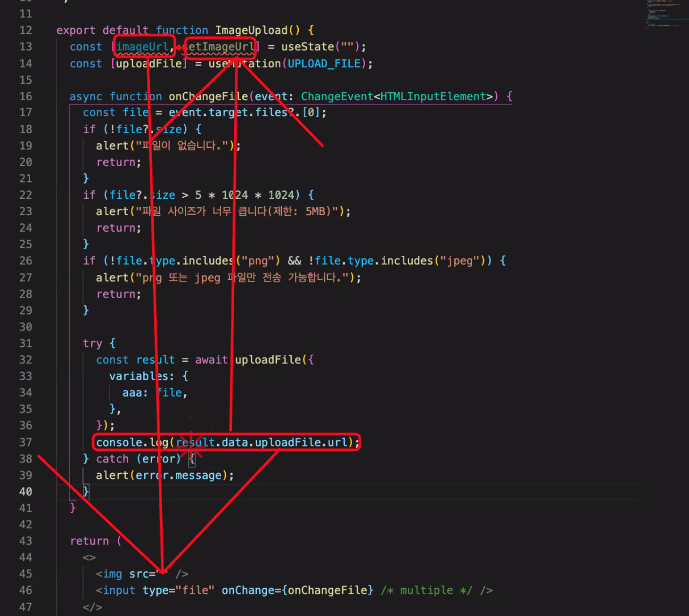Viewport: 689px width, 616px height.
Task: Click the uploadFile call on line 32
Action: pyautogui.click(x=268, y=360)
